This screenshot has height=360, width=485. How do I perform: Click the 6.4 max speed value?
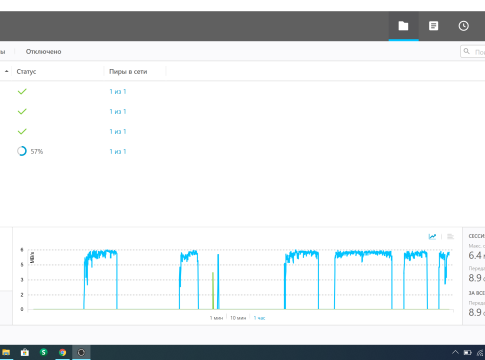tap(476, 255)
